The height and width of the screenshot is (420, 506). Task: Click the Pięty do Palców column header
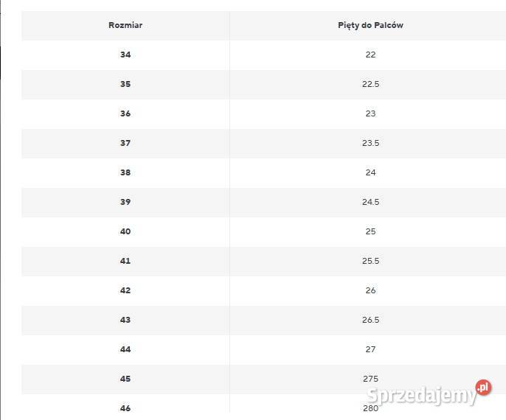click(x=370, y=25)
